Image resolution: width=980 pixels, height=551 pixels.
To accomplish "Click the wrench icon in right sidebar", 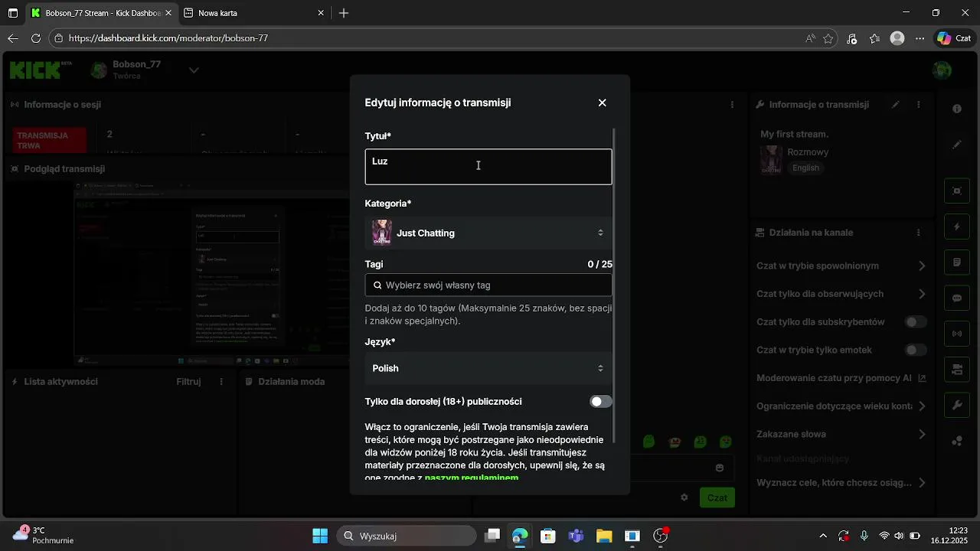I will [957, 406].
